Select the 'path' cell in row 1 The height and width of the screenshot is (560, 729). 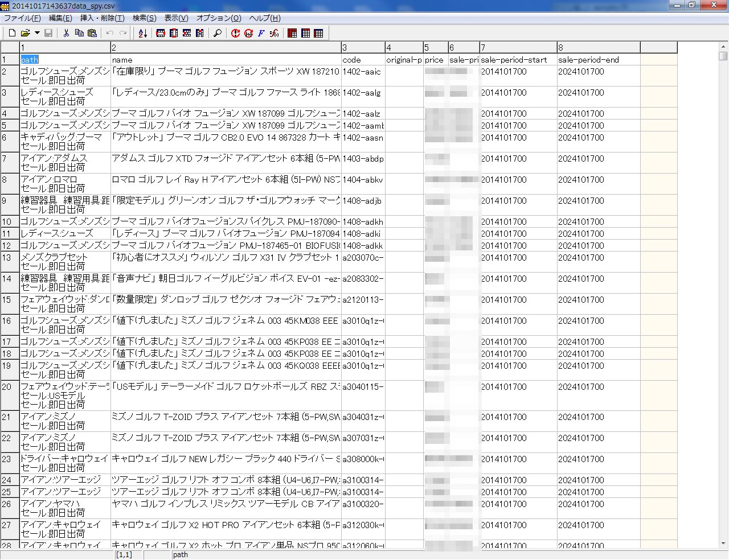pos(65,59)
